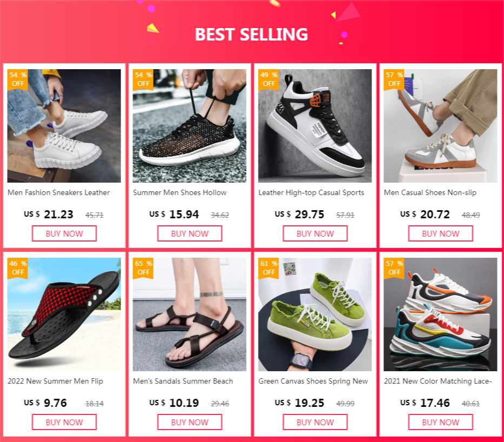Open the red and black flip-flop image
The image size is (504, 442).
click(x=64, y=314)
